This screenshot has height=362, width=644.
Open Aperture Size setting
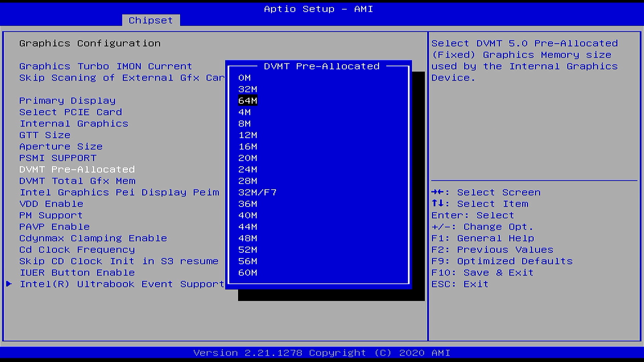pyautogui.click(x=61, y=146)
